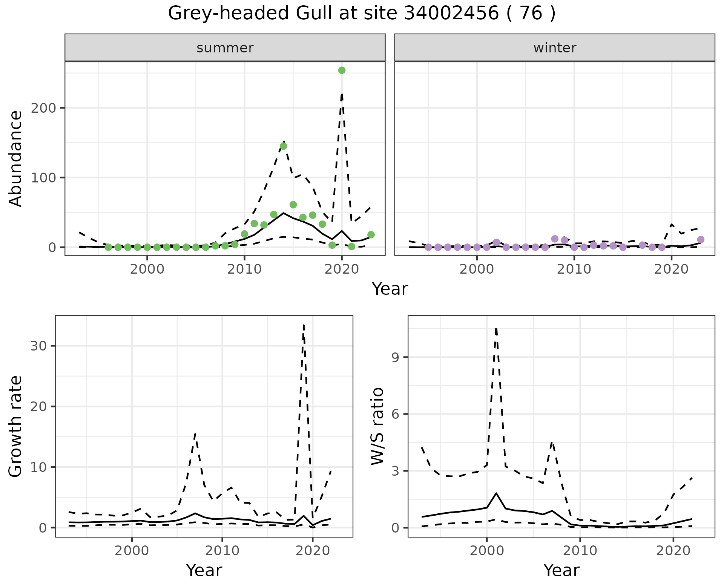This screenshot has height=588, width=724.
Task: Click the Year label below W/S ratio plot
Action: coord(561,570)
